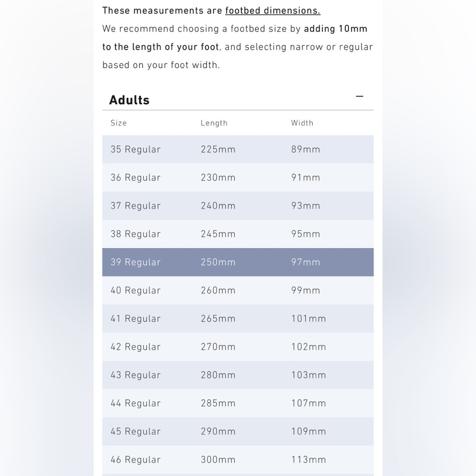
Task: Click the highlighted 39 Regular row
Action: click(238, 262)
